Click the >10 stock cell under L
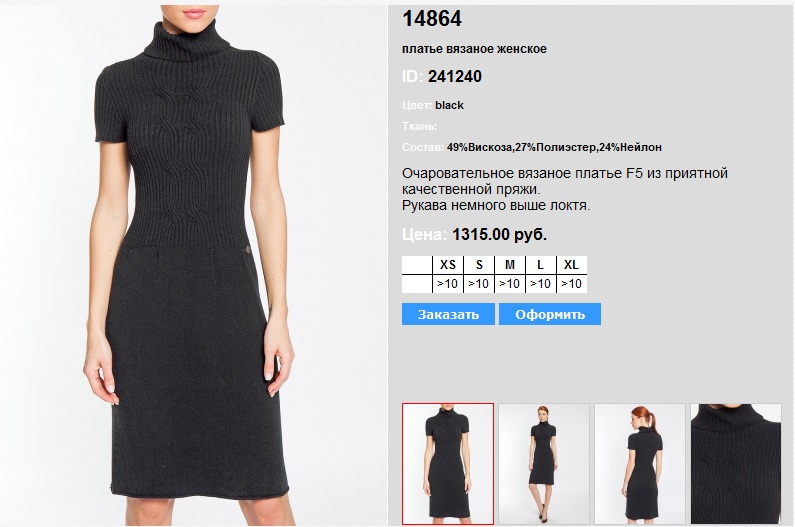Screen dimensions: 795x527 [x=541, y=284]
